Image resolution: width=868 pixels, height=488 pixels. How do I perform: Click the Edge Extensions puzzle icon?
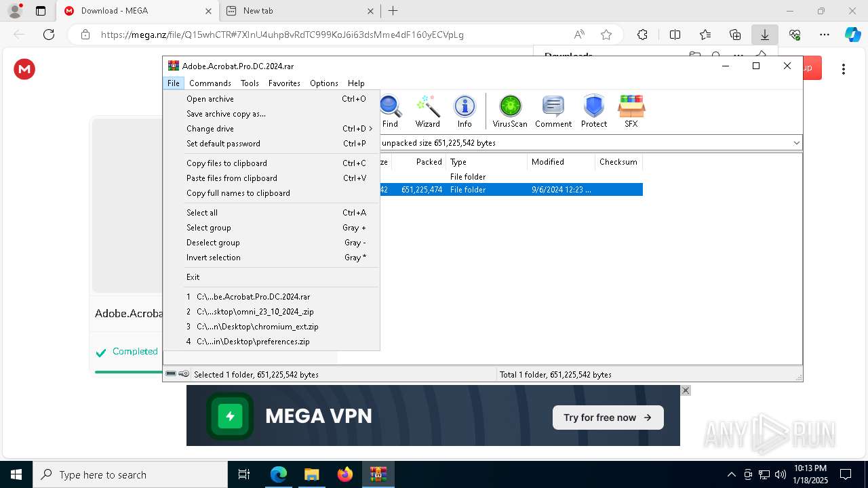642,35
